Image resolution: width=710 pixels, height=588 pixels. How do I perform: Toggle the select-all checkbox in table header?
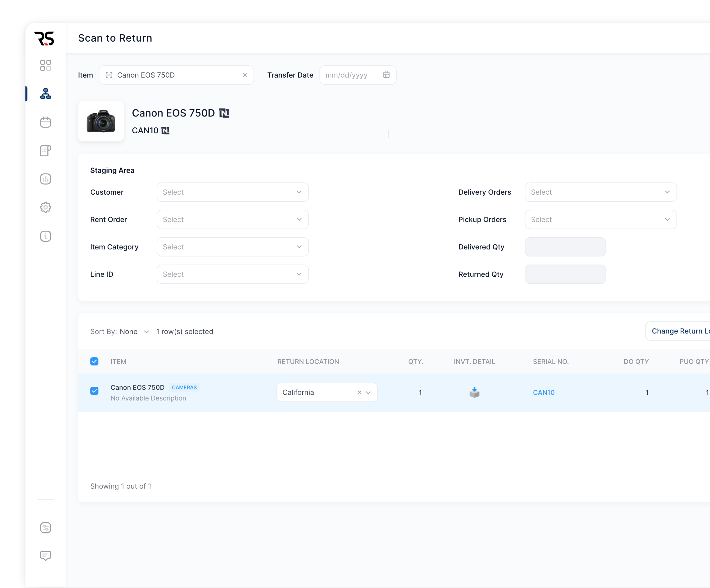94,361
